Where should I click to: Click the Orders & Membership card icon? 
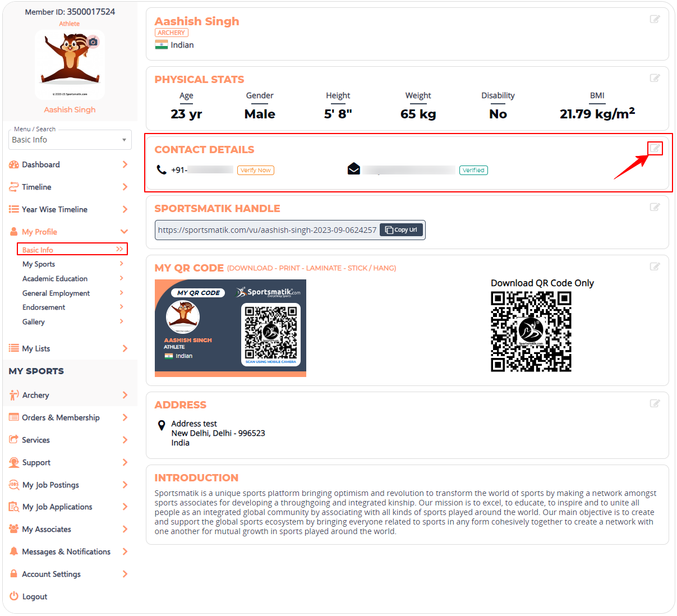pos(14,417)
